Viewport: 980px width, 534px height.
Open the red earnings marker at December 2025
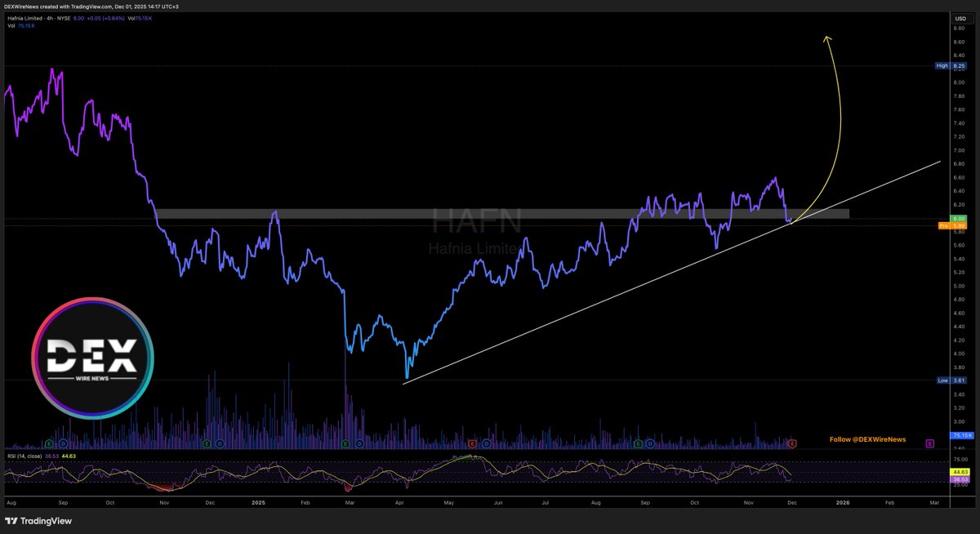(791, 443)
